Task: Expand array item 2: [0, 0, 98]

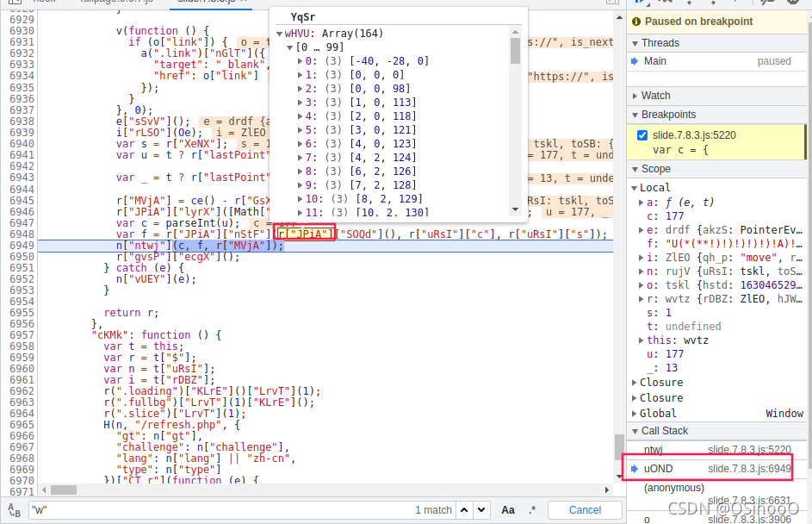Action: pyautogui.click(x=301, y=89)
